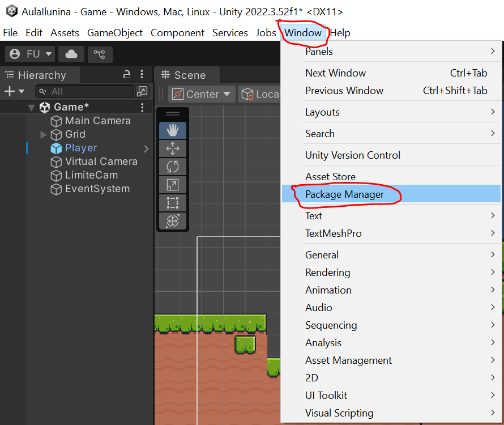Viewport: 504px width, 425px height.
Task: Open the version control branch icon
Action: tap(100, 54)
